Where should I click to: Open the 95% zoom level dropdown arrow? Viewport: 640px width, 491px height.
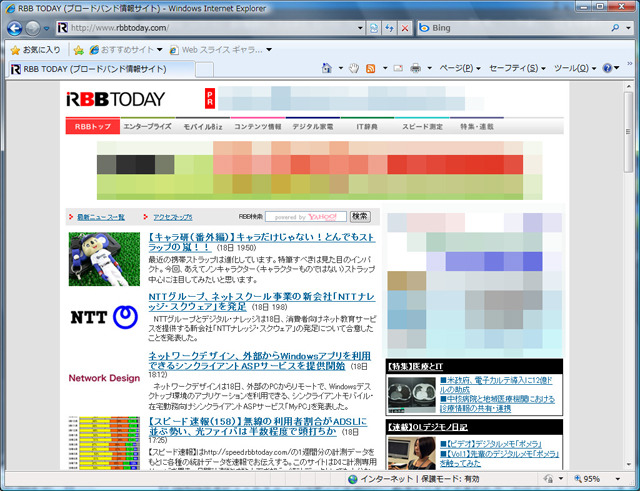(x=618, y=479)
